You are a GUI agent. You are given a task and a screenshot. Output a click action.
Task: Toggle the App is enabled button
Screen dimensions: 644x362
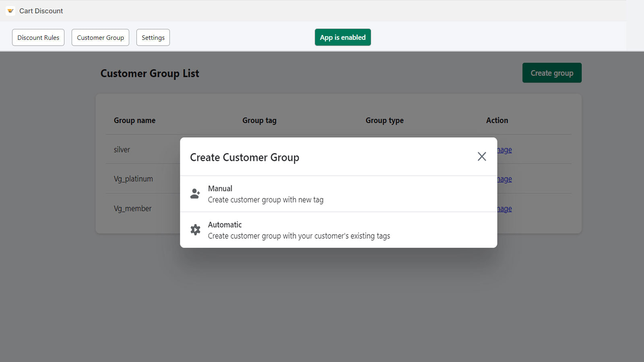click(343, 37)
